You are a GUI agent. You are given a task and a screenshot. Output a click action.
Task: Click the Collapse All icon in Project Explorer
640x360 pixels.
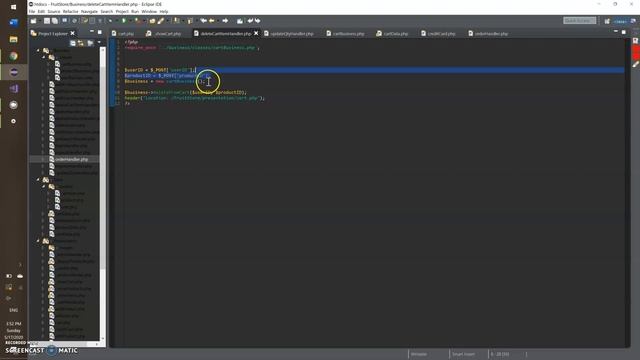click(73, 43)
